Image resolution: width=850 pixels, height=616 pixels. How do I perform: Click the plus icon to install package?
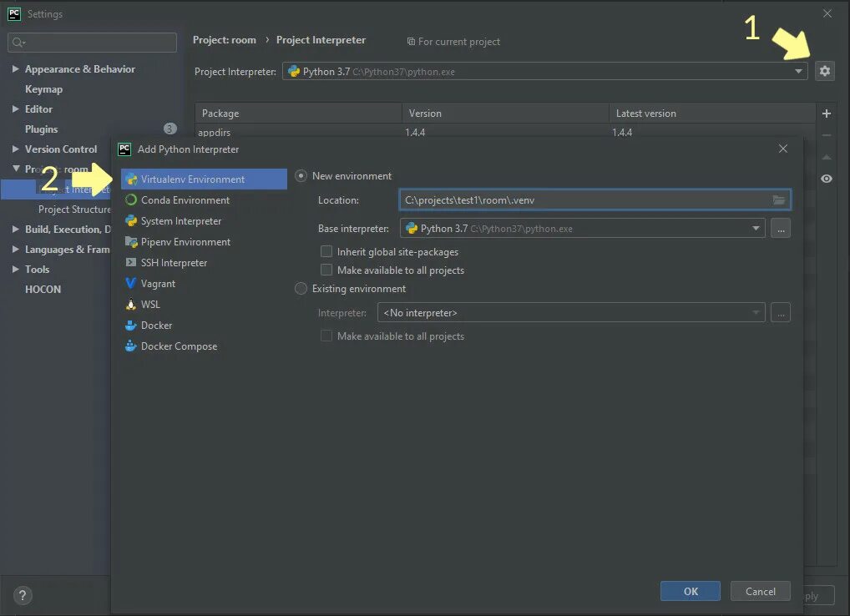pyautogui.click(x=826, y=114)
